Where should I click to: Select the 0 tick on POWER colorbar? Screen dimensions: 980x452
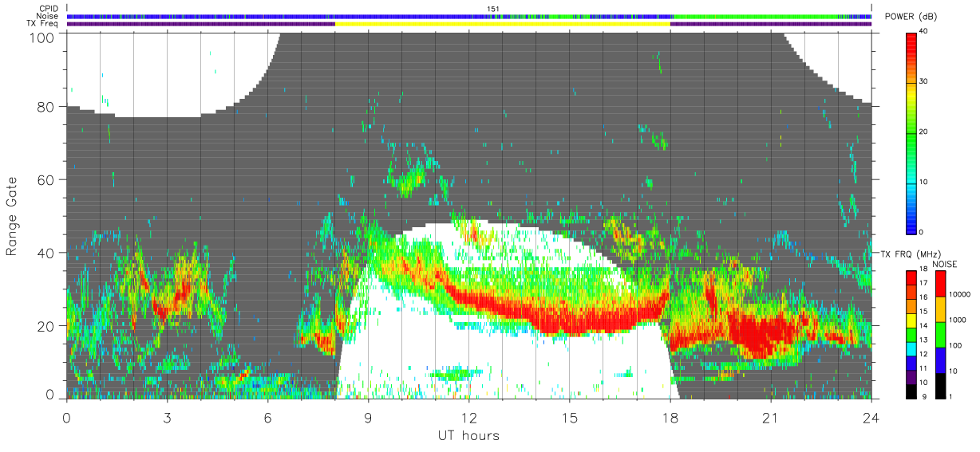click(x=923, y=232)
